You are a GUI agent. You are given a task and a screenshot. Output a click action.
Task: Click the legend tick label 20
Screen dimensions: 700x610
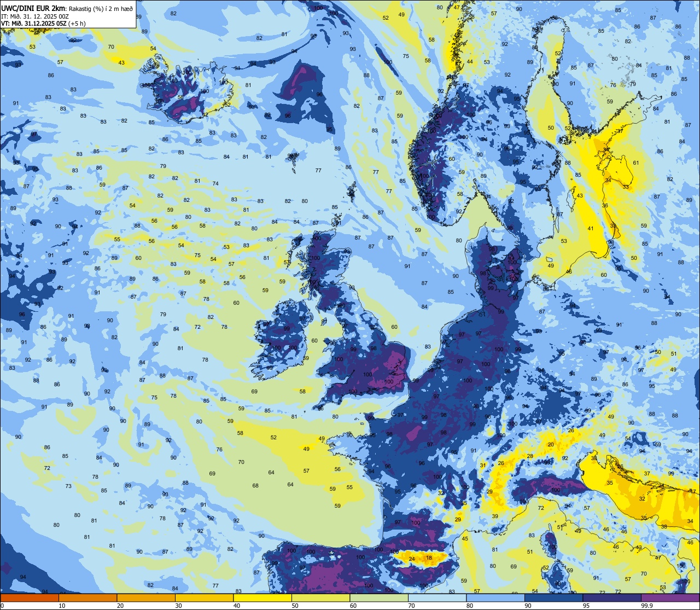[120, 606]
